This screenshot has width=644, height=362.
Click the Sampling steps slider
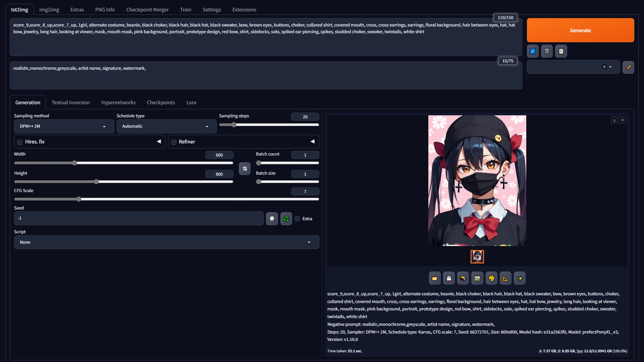[x=269, y=125]
